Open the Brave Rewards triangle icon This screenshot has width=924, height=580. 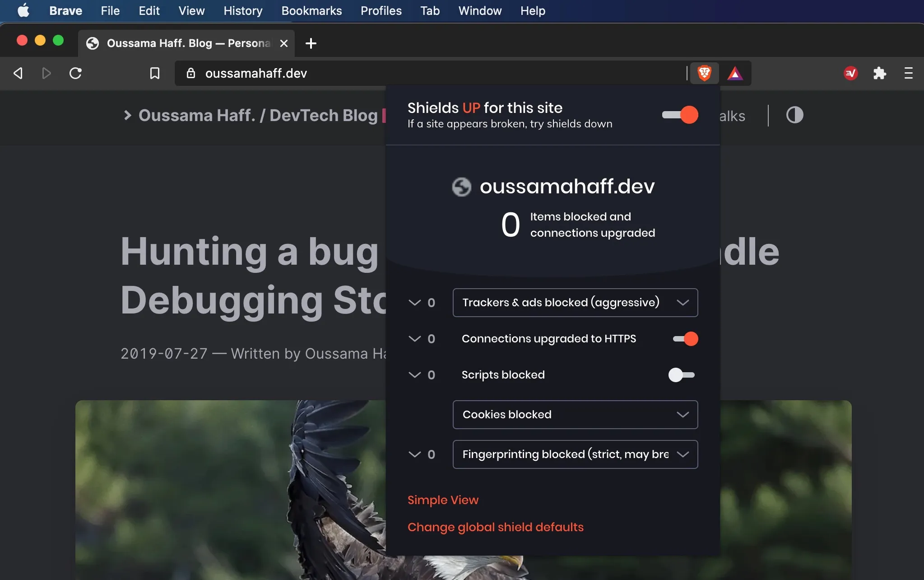[x=735, y=73]
